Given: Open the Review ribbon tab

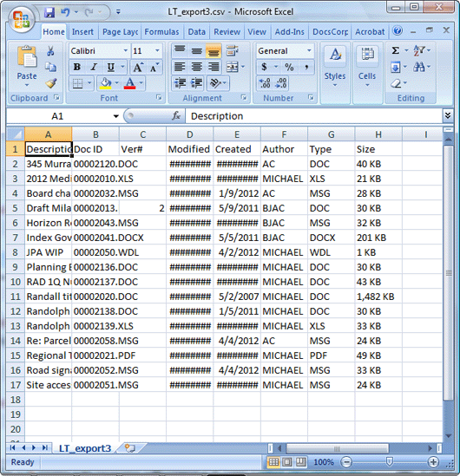Looking at the screenshot, I should 227,31.
